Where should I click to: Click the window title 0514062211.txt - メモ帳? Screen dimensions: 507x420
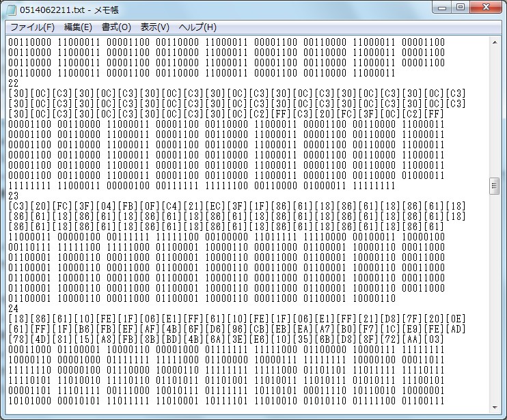click(x=69, y=10)
